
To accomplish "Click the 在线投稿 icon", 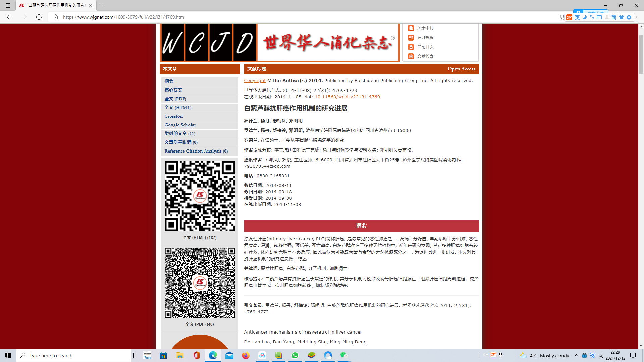I will coord(411,38).
